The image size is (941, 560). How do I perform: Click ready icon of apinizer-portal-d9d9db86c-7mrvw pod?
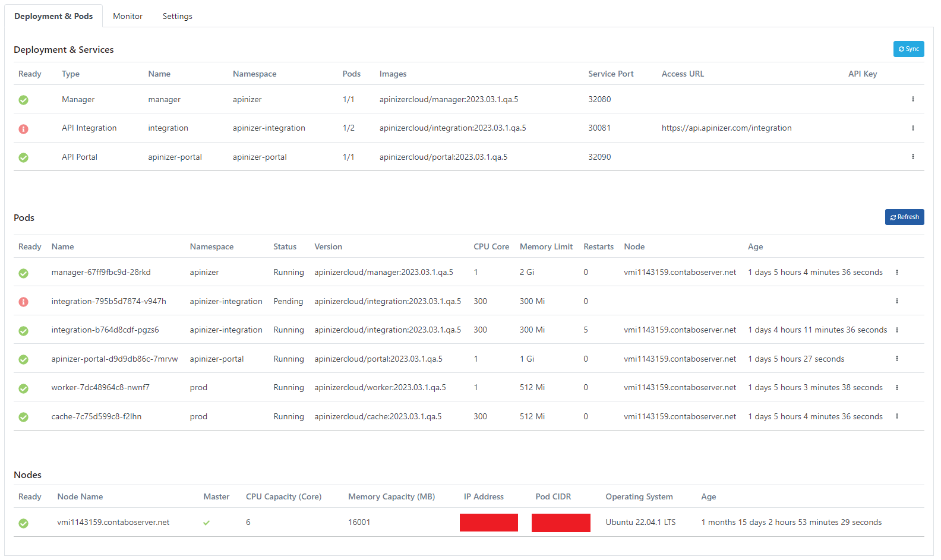pos(23,359)
